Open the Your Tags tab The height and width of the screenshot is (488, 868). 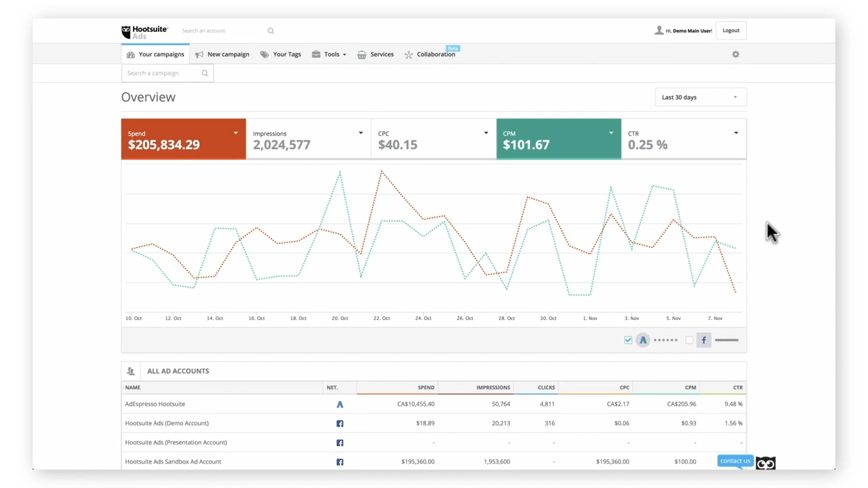tap(280, 54)
